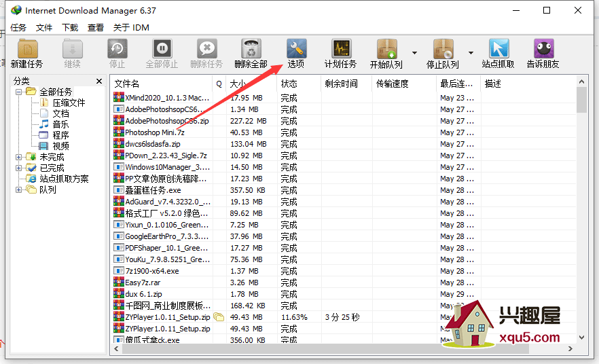The image size is (599, 364).
Task: Open the 关于 IDM menu
Action: coord(131,27)
